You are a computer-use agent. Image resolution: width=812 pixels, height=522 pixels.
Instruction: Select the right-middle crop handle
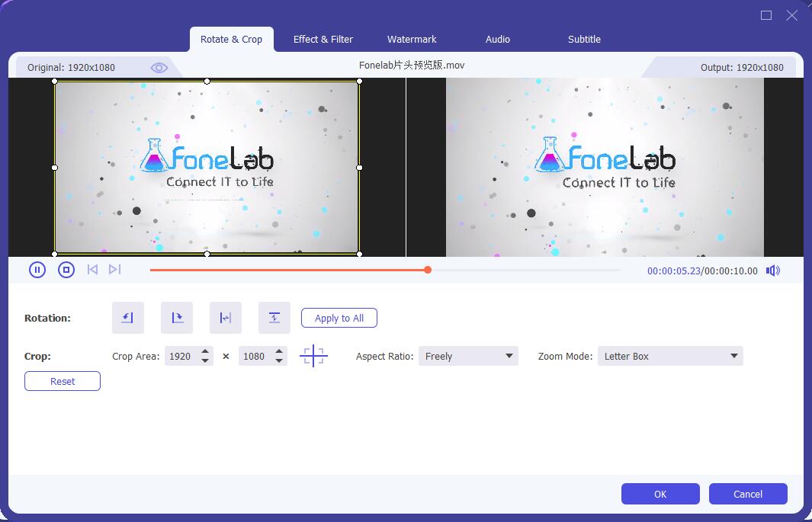[x=359, y=168]
